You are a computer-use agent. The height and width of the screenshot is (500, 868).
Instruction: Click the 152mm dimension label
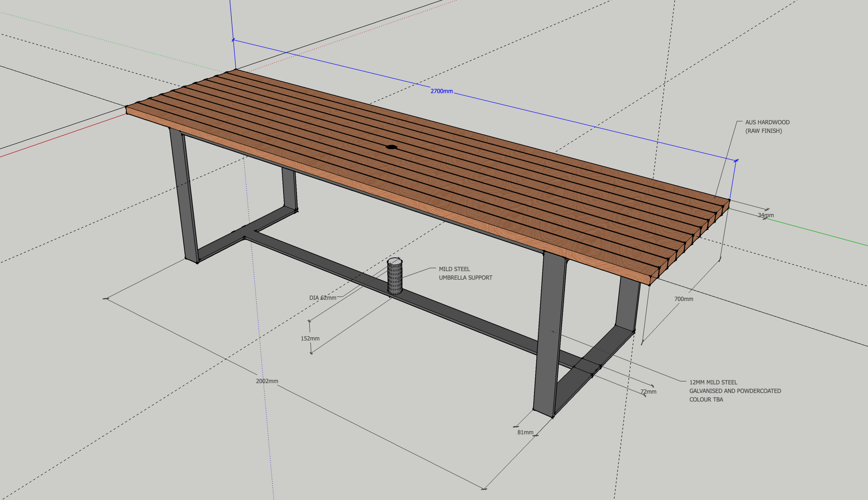click(310, 338)
